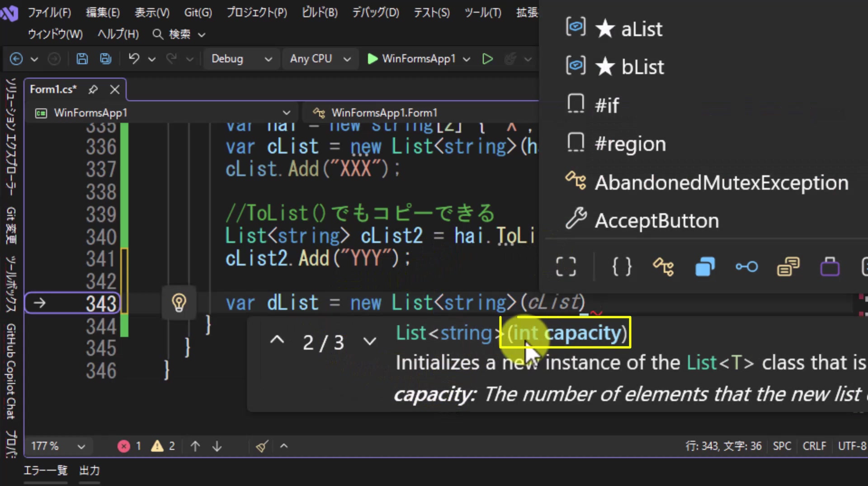
Task: Select the Form1.cs* document tab
Action: pyautogui.click(x=53, y=89)
